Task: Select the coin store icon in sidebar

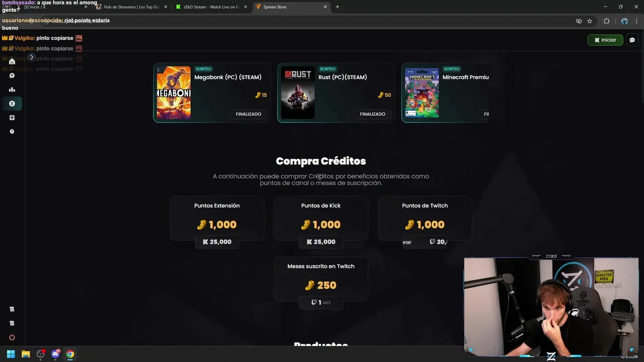Action: 12,104
